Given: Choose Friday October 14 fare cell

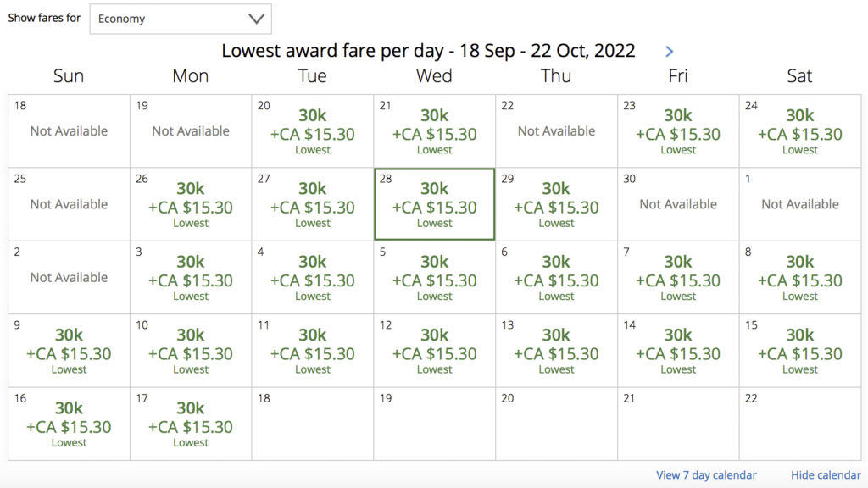Looking at the screenshot, I should click(678, 351).
